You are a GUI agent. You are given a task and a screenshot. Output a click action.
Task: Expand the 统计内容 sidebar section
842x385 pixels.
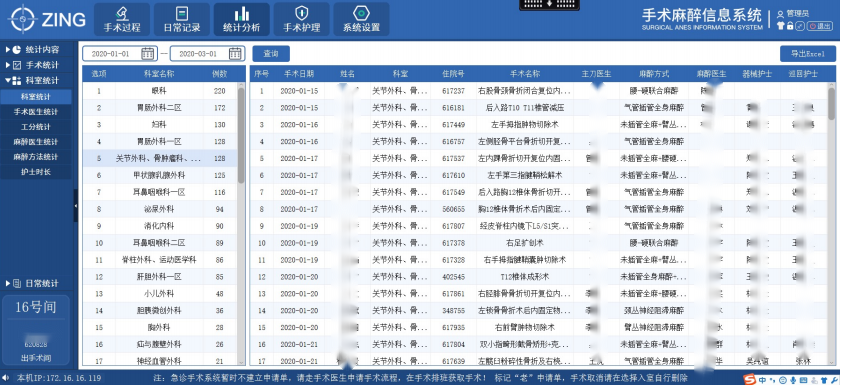pyautogui.click(x=35, y=49)
